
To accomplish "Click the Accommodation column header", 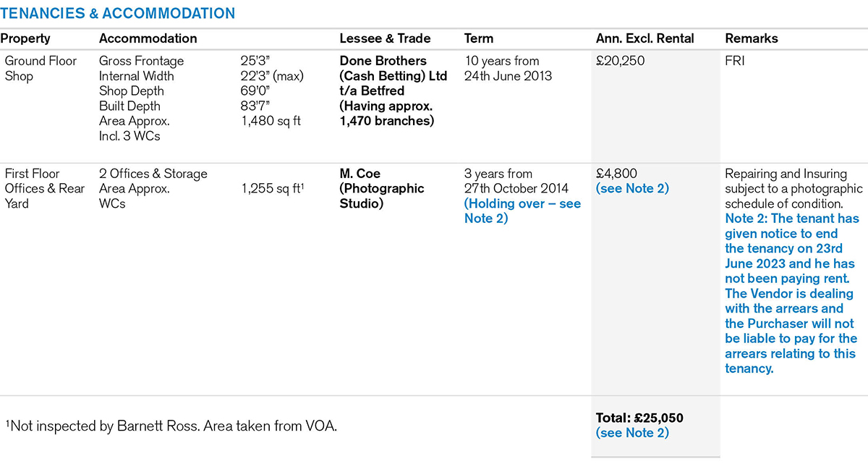I will (148, 38).
